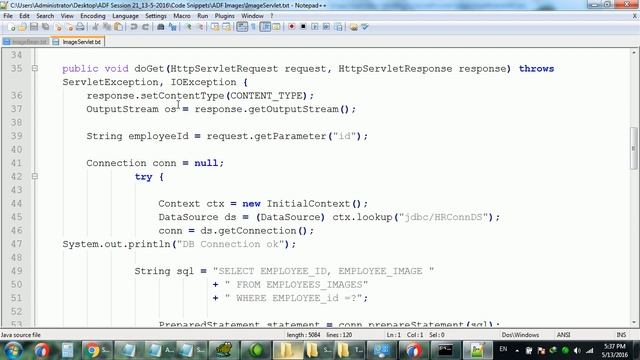
Task: Open the Search menu
Action: 45,16
